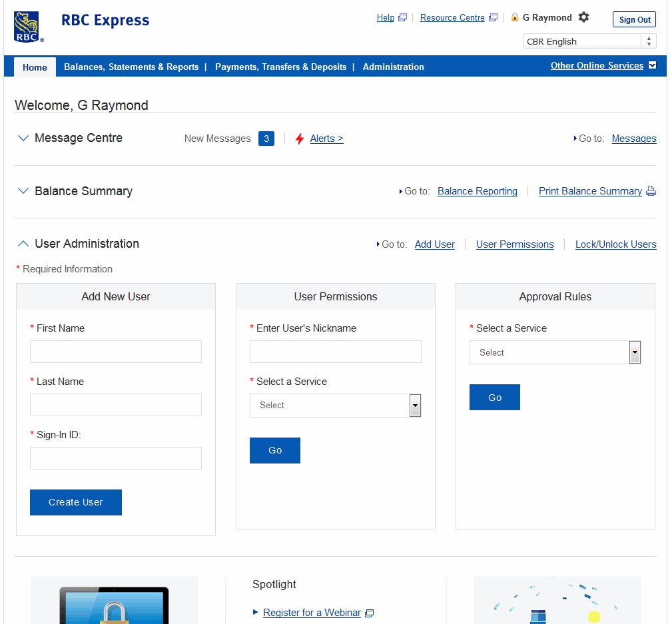Collapse the User Administration section

point(23,244)
